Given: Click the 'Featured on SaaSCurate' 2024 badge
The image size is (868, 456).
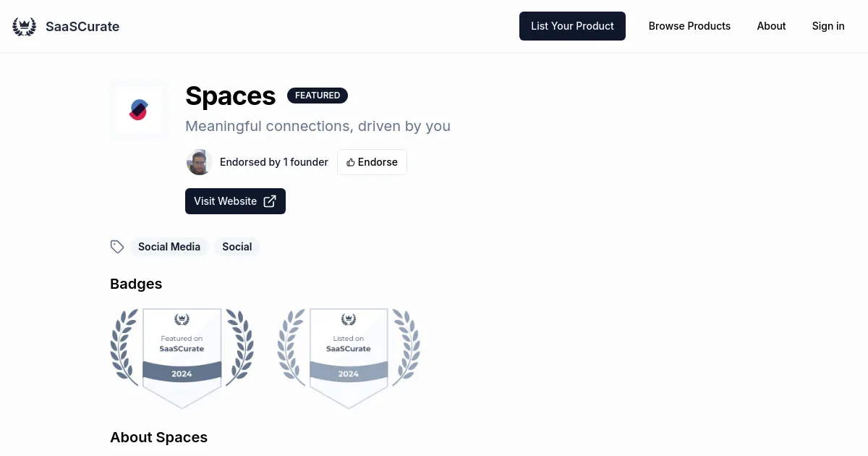Looking at the screenshot, I should click(x=182, y=356).
